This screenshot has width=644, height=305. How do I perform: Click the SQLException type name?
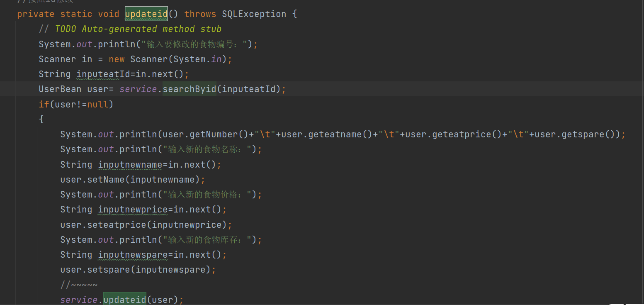coord(254,14)
